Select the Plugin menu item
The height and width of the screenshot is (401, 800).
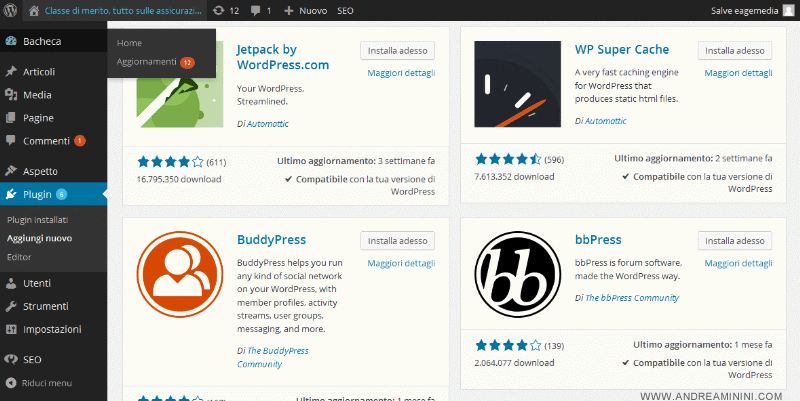pos(54,194)
